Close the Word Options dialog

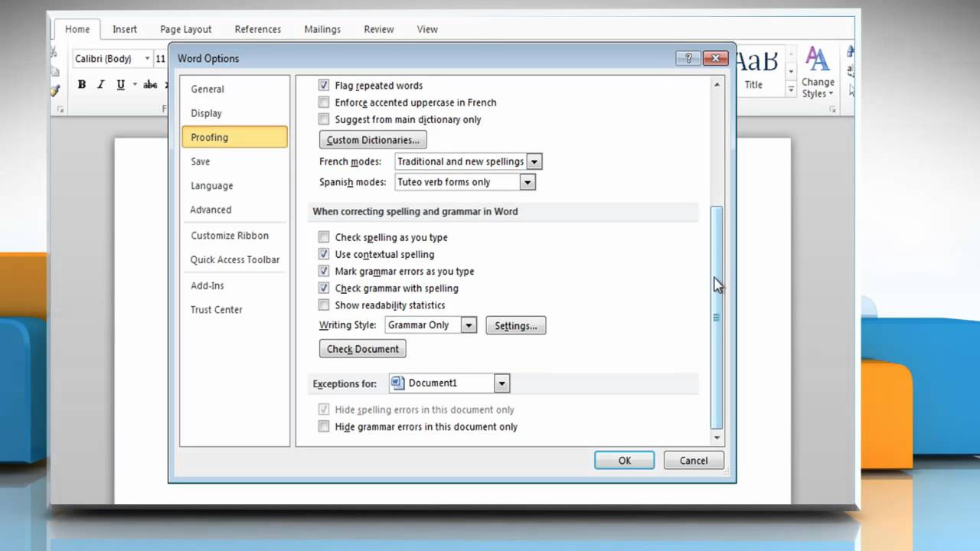[x=715, y=58]
